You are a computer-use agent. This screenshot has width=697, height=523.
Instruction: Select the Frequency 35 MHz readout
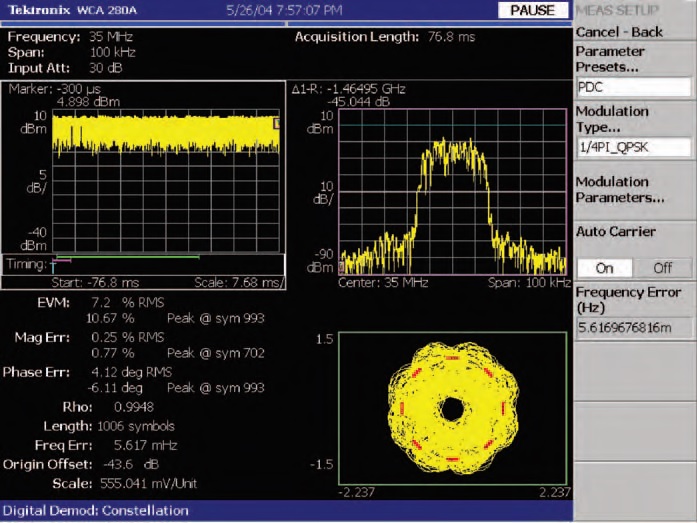pos(70,37)
